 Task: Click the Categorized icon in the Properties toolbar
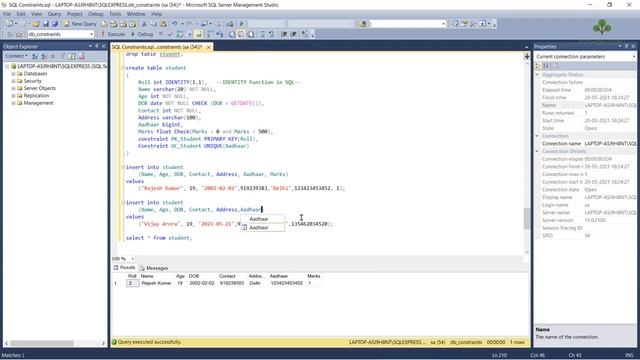[538, 66]
